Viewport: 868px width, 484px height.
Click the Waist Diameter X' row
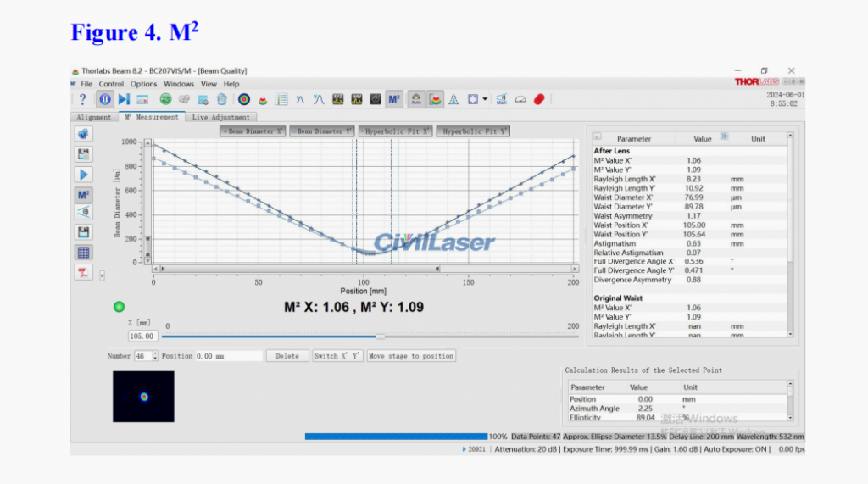[689, 197]
